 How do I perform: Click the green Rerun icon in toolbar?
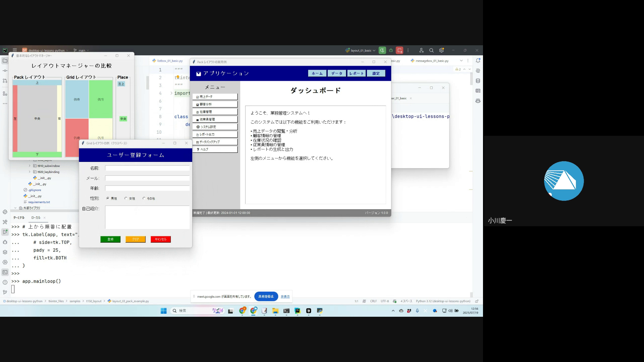pyautogui.click(x=382, y=50)
